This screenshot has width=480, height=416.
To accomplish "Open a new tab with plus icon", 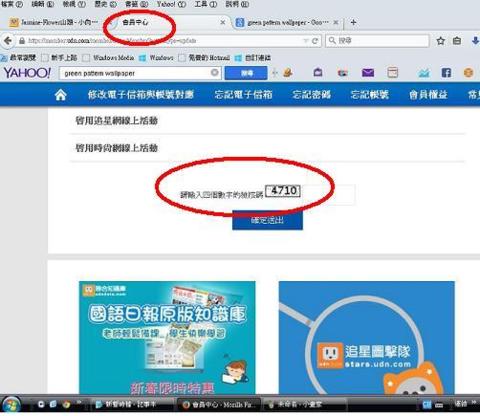I will click(353, 22).
